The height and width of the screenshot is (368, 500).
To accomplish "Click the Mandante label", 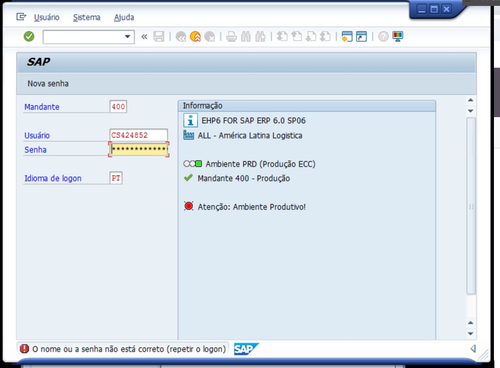I will 42,107.
